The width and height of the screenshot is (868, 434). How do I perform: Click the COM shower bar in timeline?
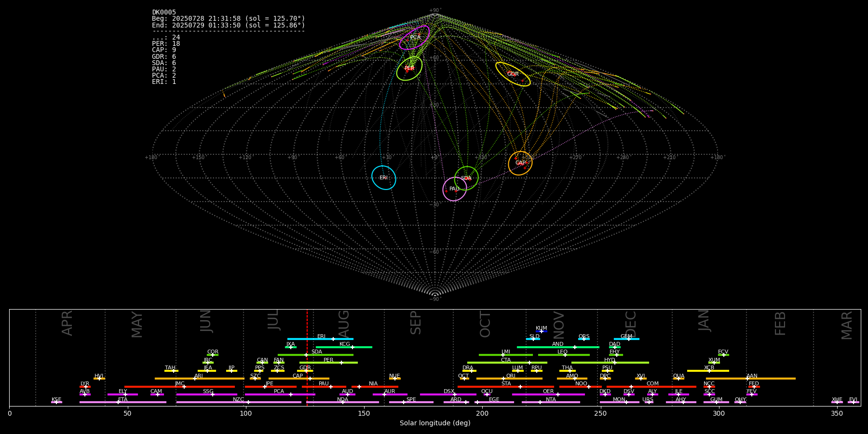[x=651, y=387]
